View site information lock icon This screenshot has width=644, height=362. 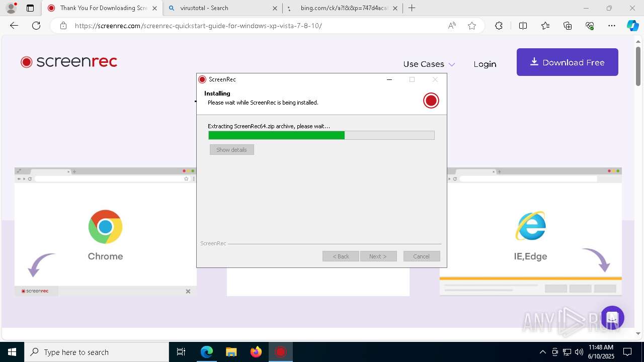tap(63, 26)
